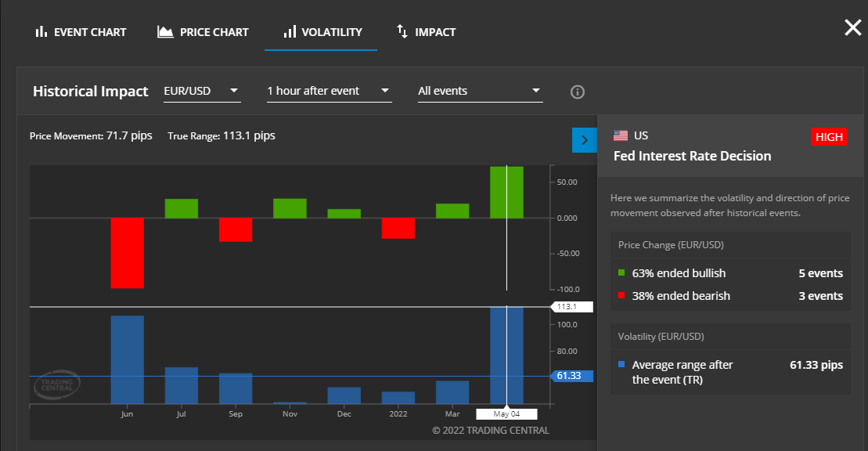Click the Price Movement 71.7 pips readout
This screenshot has width=868, height=451.
(x=91, y=135)
